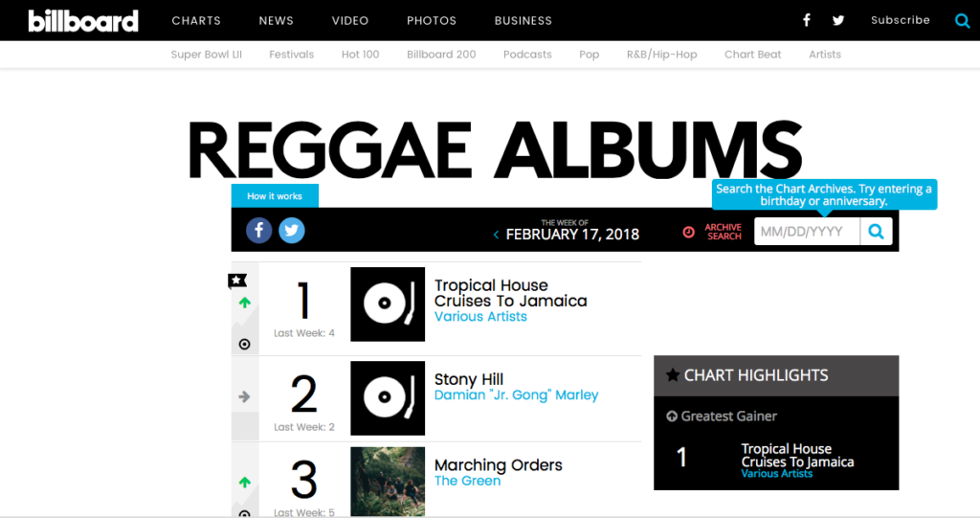Screen dimensions: 980x518
Task: Share chart via blue Twitter circle icon
Action: pos(291,230)
